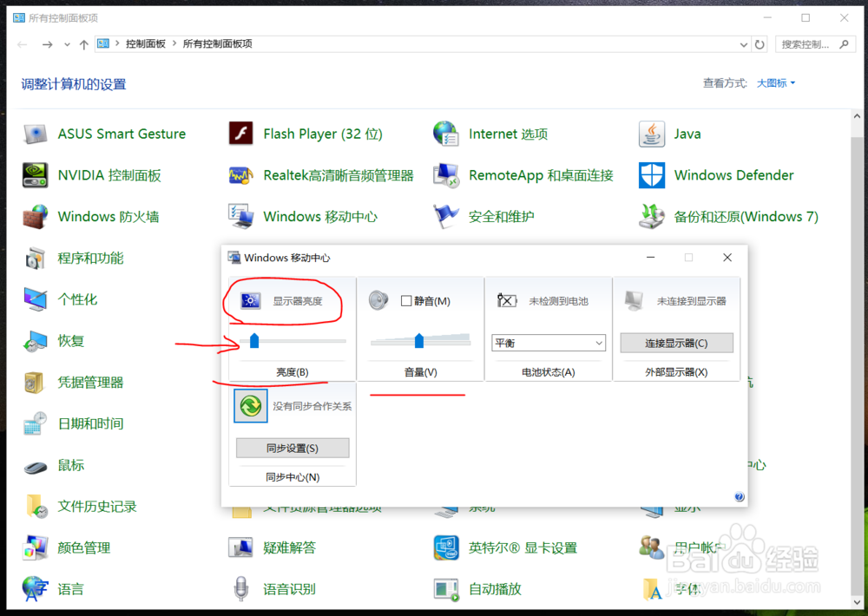Open the Java coffee cup icon
Viewport: 868px width, 616px height.
click(x=652, y=134)
